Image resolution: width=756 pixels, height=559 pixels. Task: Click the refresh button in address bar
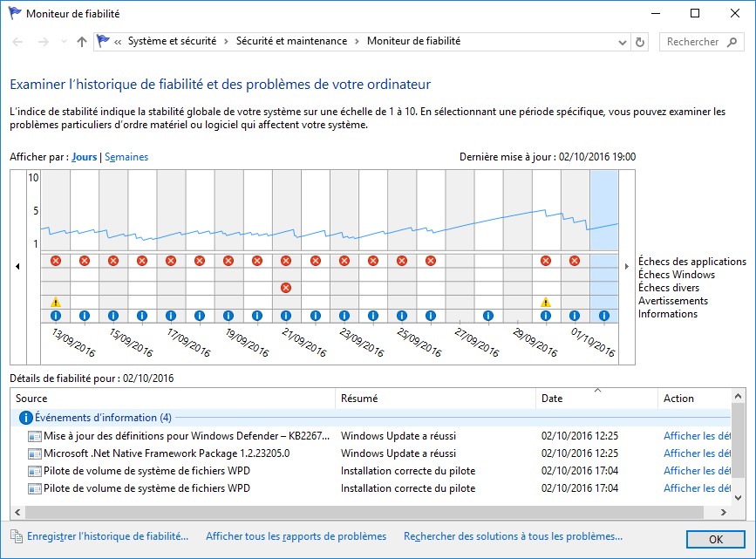coord(641,42)
